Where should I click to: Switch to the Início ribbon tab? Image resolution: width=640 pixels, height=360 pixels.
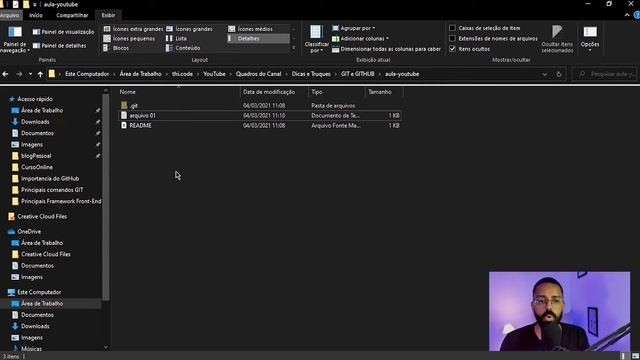36,15
